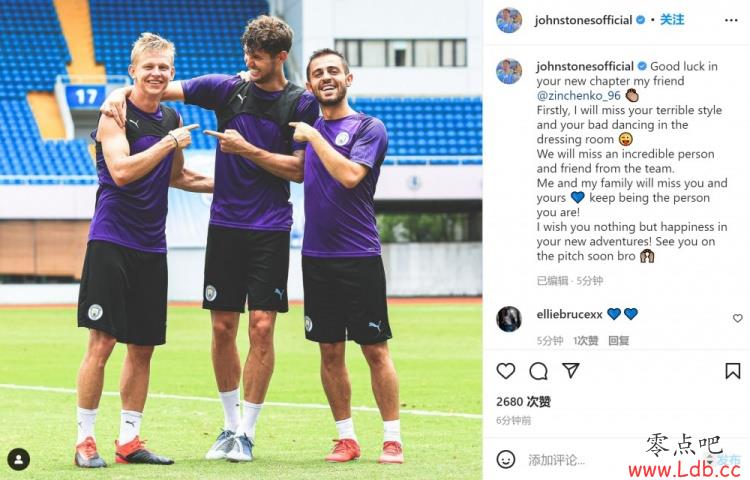Click the 添加评论 comment input field
The image size is (750, 480).
[612, 460]
